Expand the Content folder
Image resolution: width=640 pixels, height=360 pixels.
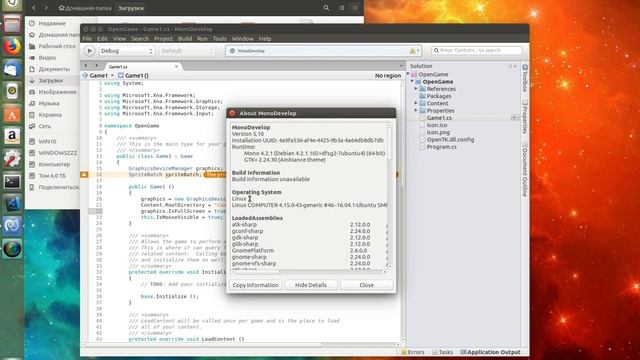coord(416,103)
